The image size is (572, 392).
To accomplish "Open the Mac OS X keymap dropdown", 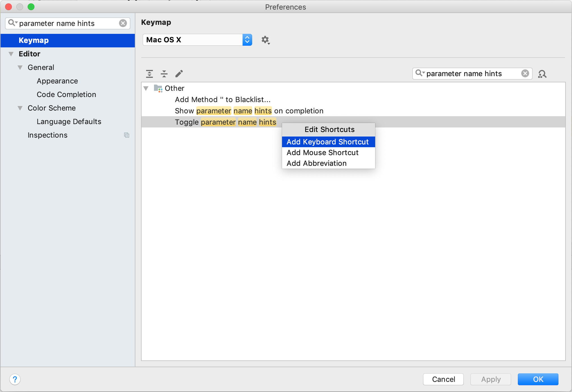I will pos(247,40).
